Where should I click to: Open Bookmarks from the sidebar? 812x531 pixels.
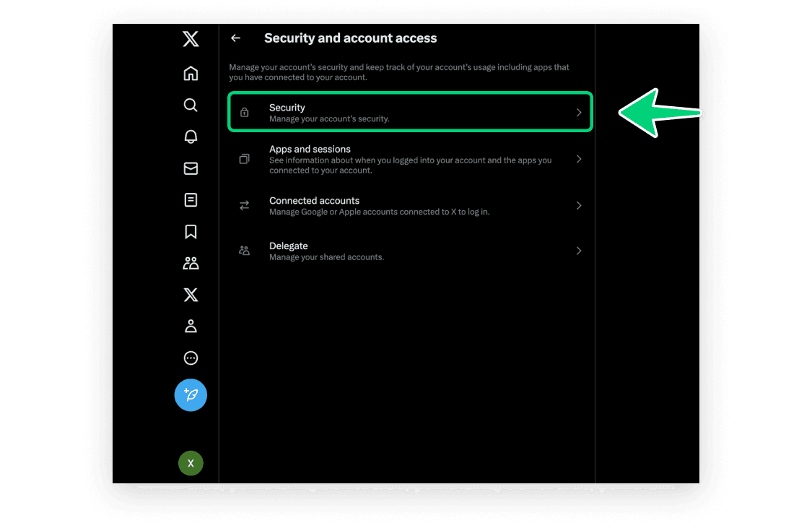coord(191,232)
